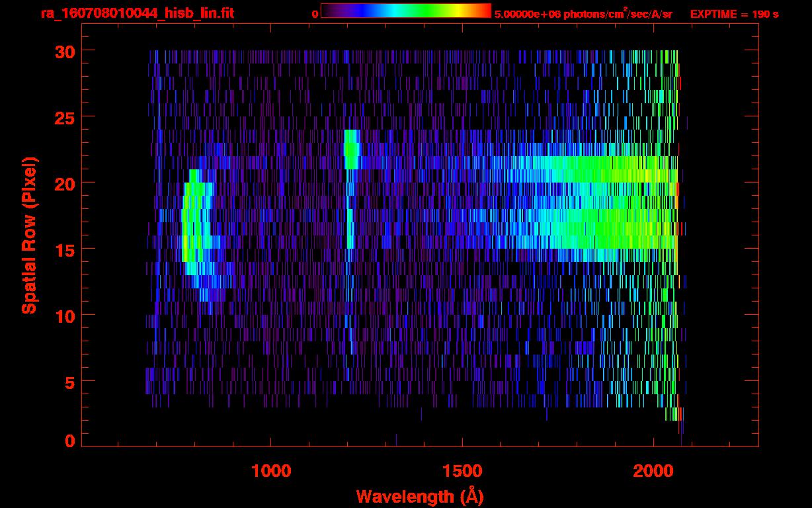This screenshot has height=508, width=812.
Task: Click the color scale bar
Action: pos(406,11)
